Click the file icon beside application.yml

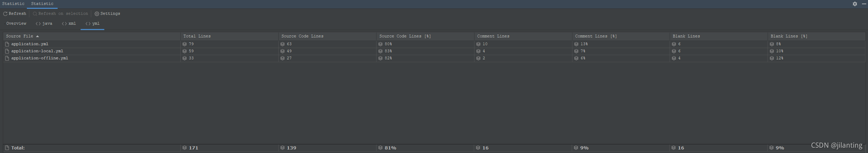[7, 44]
